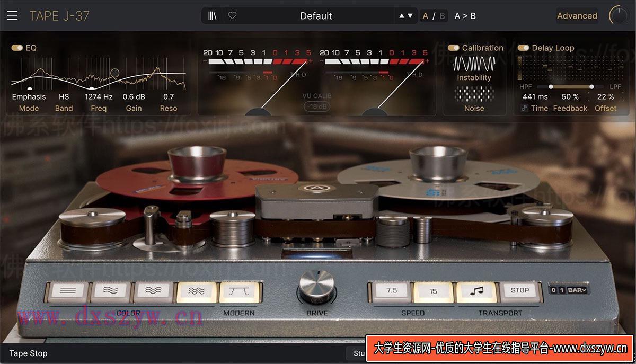Screen dimensions: 636x364
Task: Click the EQ Freq value 1274 Hz
Action: [x=99, y=97]
